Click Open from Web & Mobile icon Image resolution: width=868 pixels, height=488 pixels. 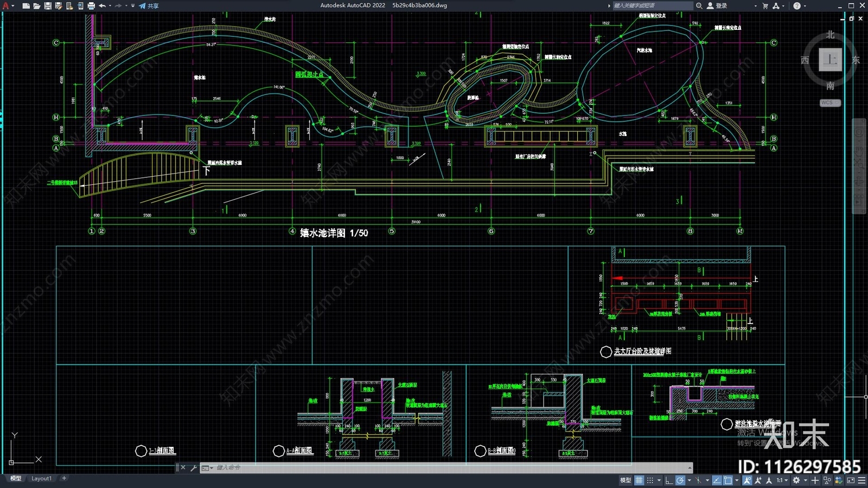pos(69,5)
